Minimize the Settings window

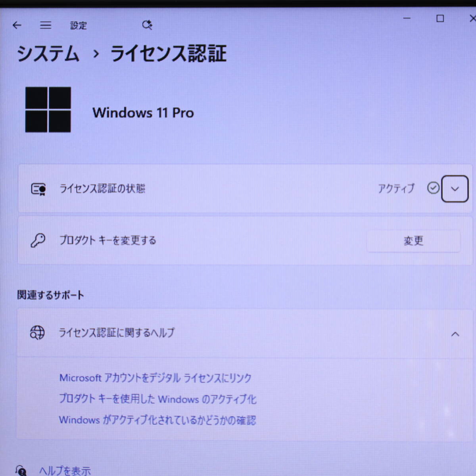pos(407,18)
